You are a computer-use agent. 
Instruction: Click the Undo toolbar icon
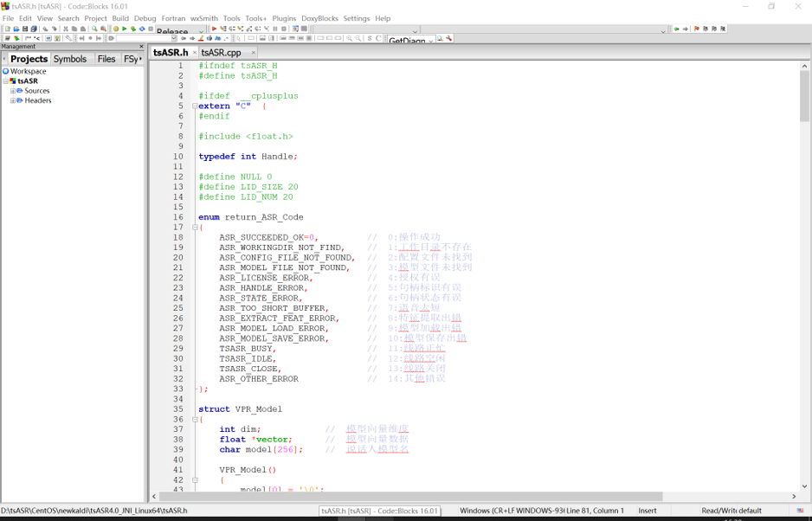(45, 29)
